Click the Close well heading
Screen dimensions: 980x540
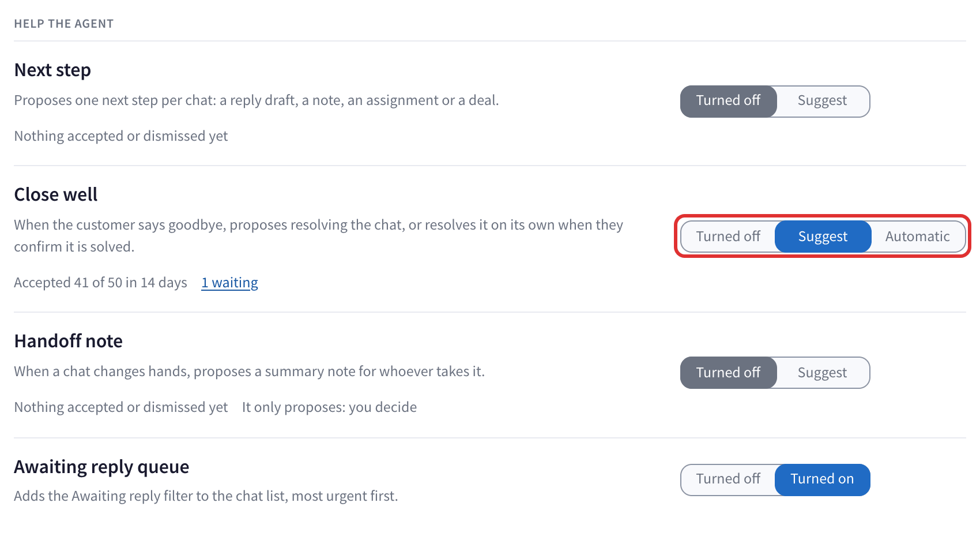(x=56, y=195)
